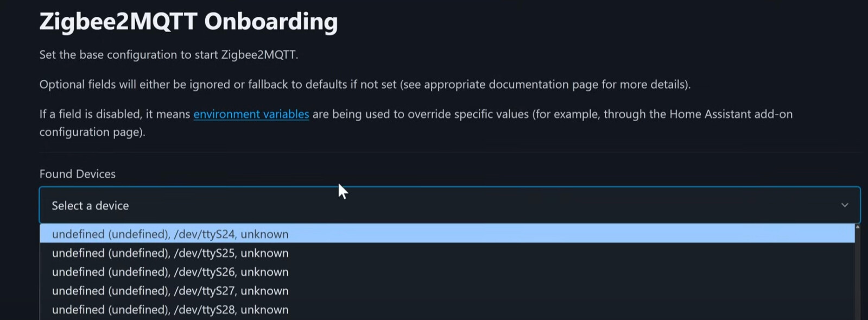The image size is (868, 320).
Task: Open the Found Devices combo box
Action: coord(434,205)
